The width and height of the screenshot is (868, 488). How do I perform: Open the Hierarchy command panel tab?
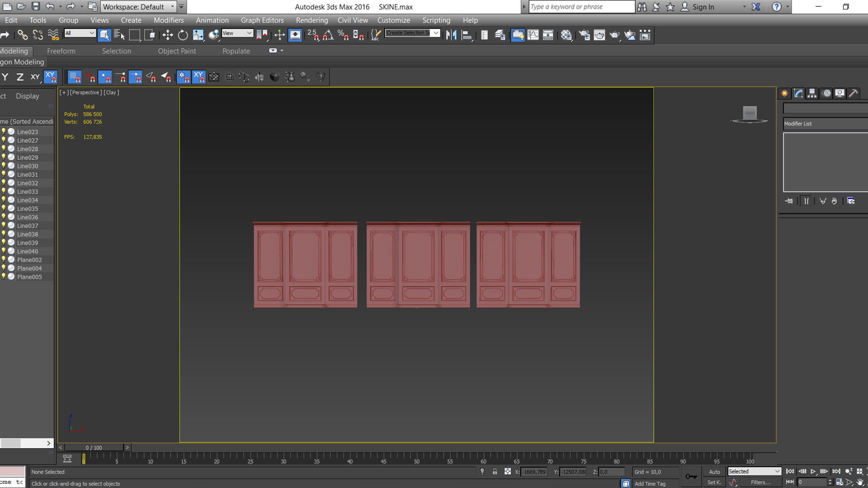tap(812, 93)
